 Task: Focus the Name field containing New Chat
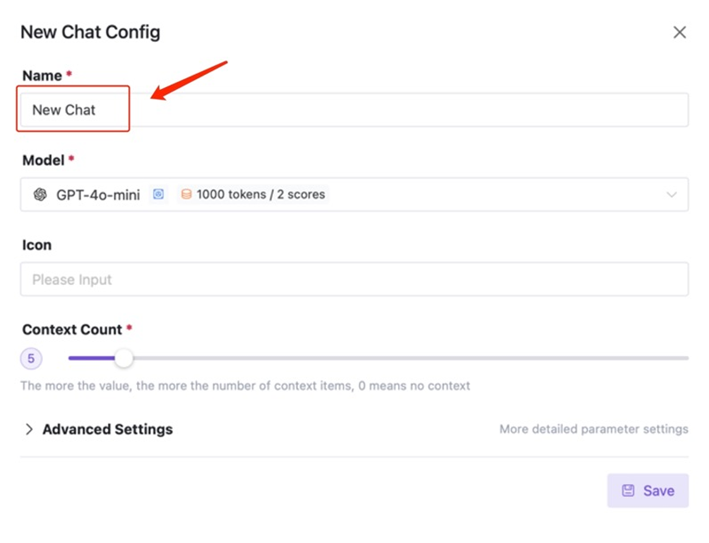[x=354, y=110]
